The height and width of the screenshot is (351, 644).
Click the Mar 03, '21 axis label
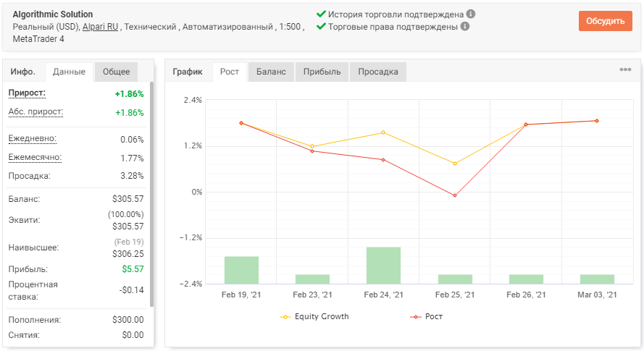point(597,295)
